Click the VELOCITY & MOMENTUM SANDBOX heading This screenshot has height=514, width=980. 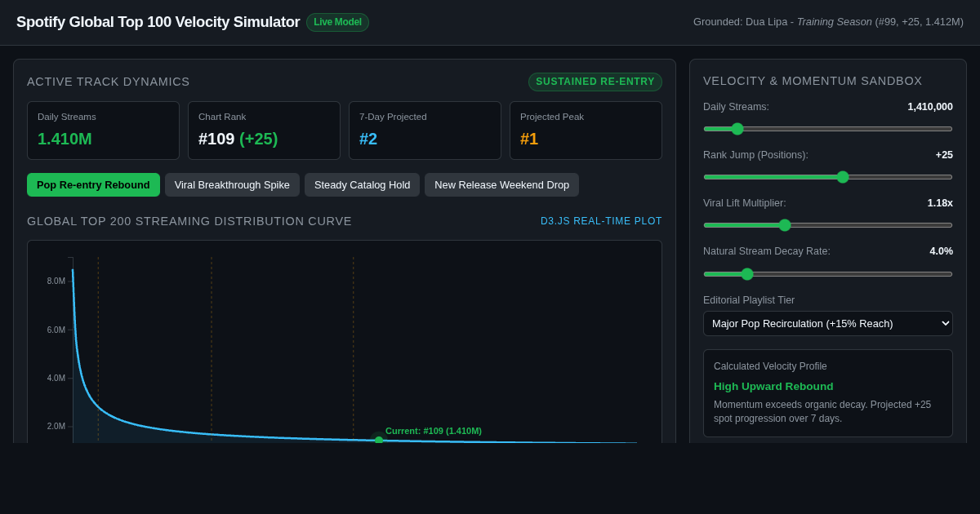tap(813, 81)
